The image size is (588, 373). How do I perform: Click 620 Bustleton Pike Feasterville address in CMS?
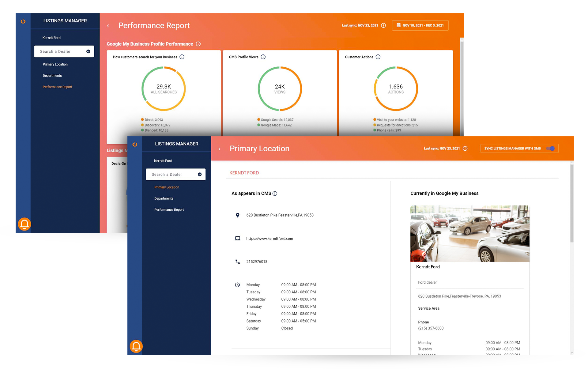[280, 215]
